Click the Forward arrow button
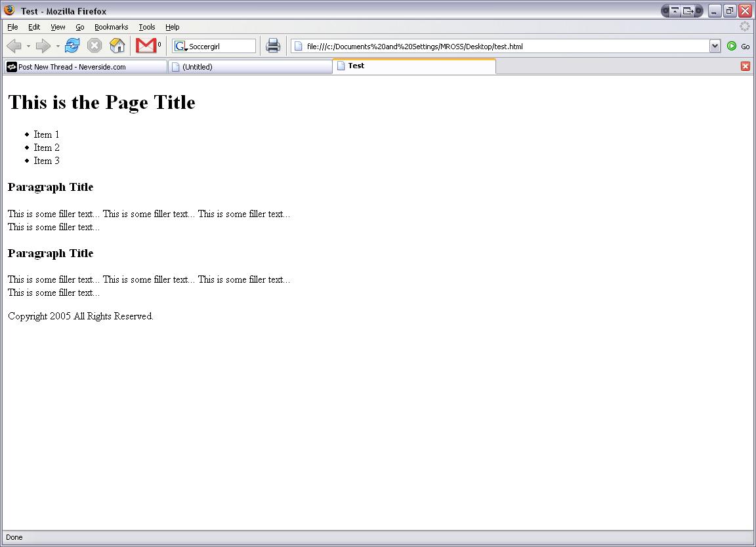This screenshot has height=547, width=756. 43,46
